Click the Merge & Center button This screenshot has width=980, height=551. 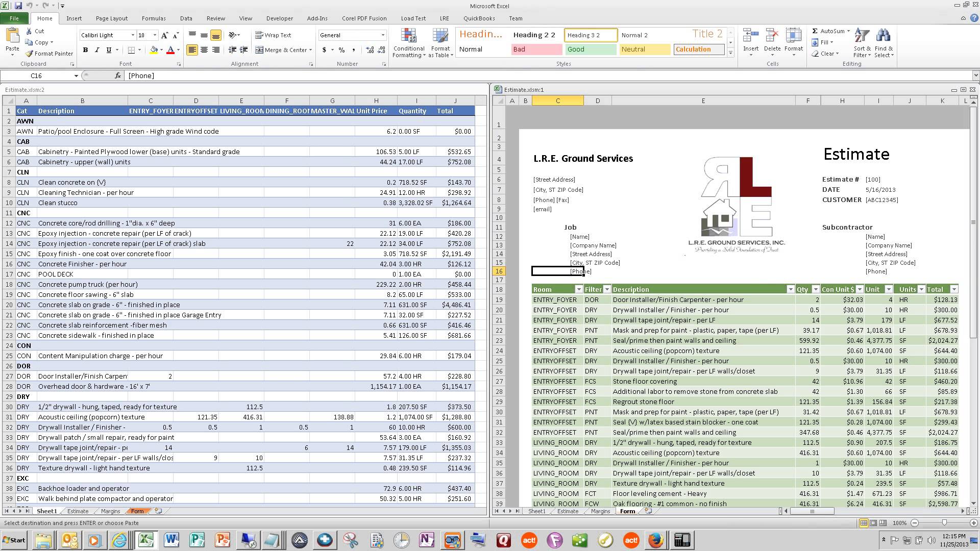283,50
